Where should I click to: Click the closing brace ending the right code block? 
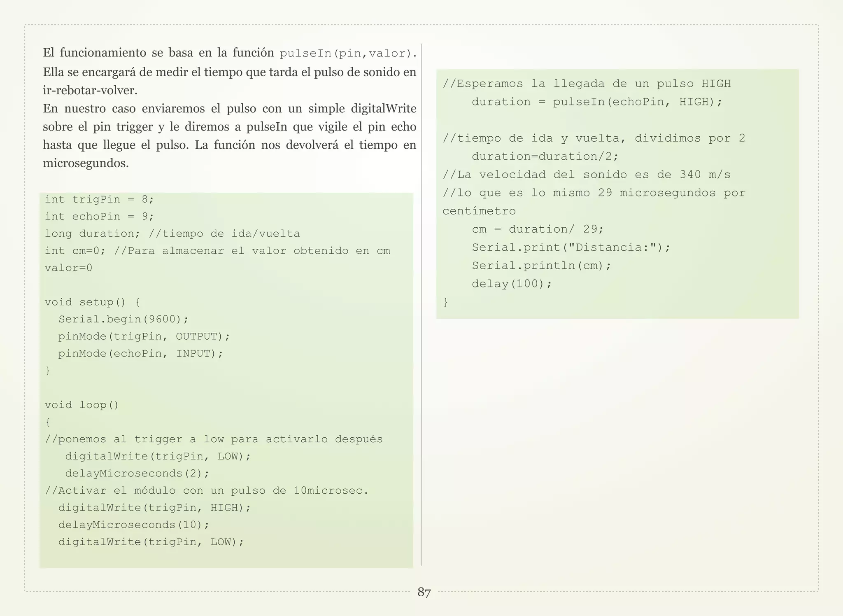445,302
